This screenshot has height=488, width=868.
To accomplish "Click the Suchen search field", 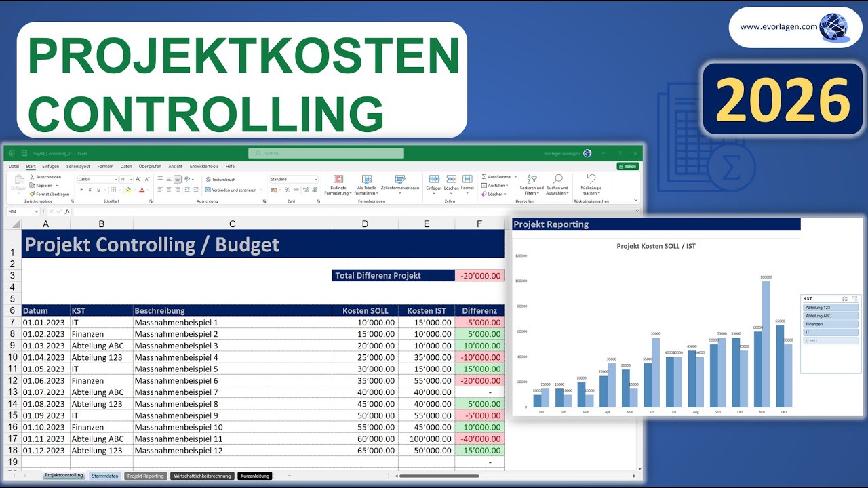I will [x=326, y=153].
